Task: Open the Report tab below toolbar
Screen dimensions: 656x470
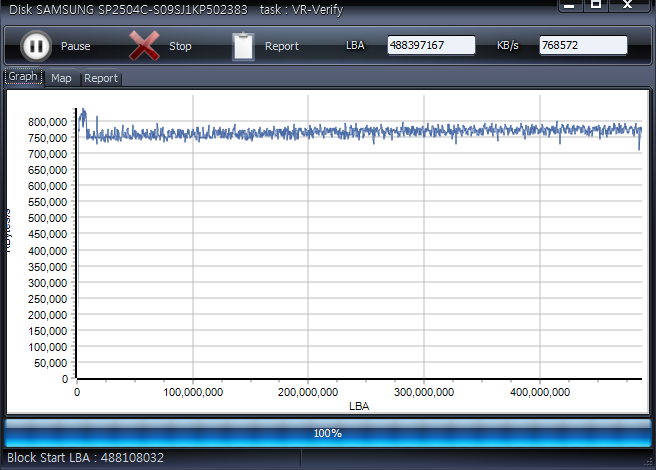Action: click(101, 78)
